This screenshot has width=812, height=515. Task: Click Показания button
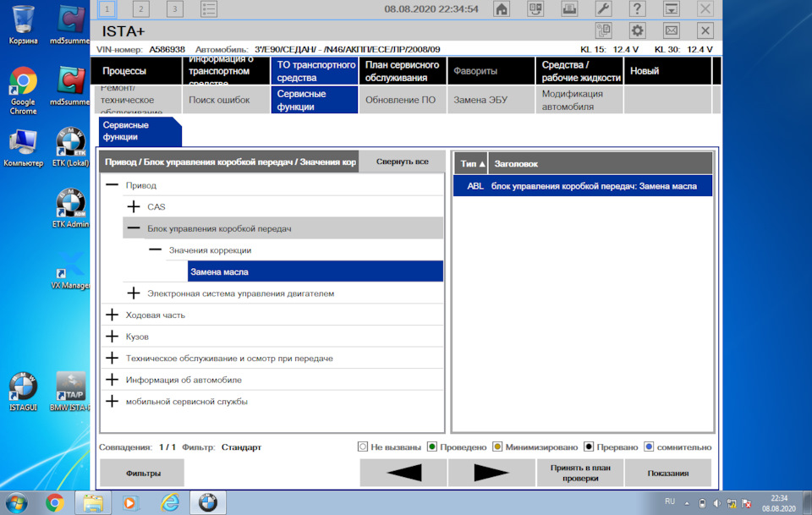click(x=668, y=473)
